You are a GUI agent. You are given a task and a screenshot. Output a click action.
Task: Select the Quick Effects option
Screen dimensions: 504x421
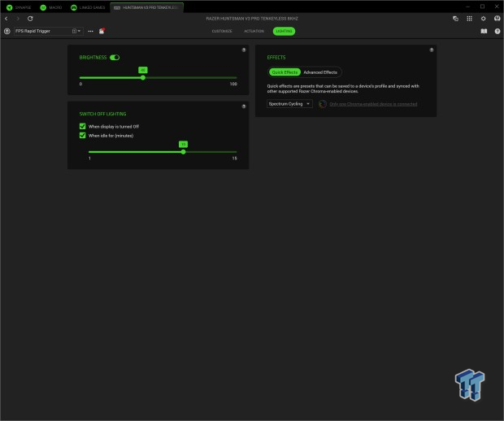285,72
